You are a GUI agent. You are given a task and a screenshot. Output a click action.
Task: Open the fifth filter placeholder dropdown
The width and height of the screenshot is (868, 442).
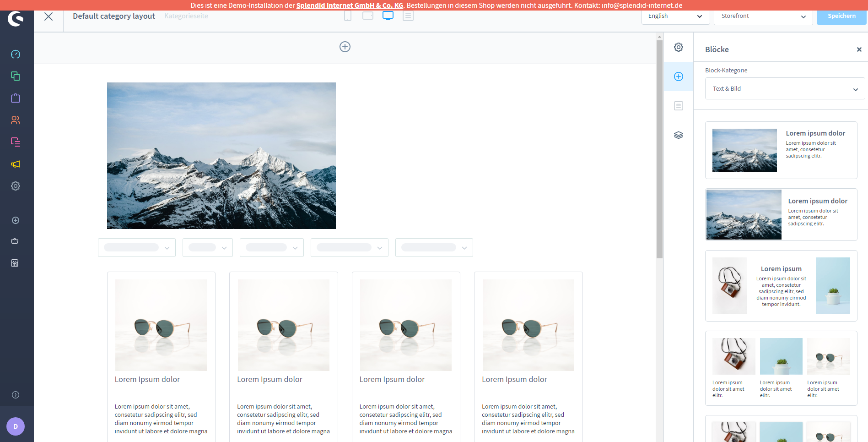click(x=434, y=248)
